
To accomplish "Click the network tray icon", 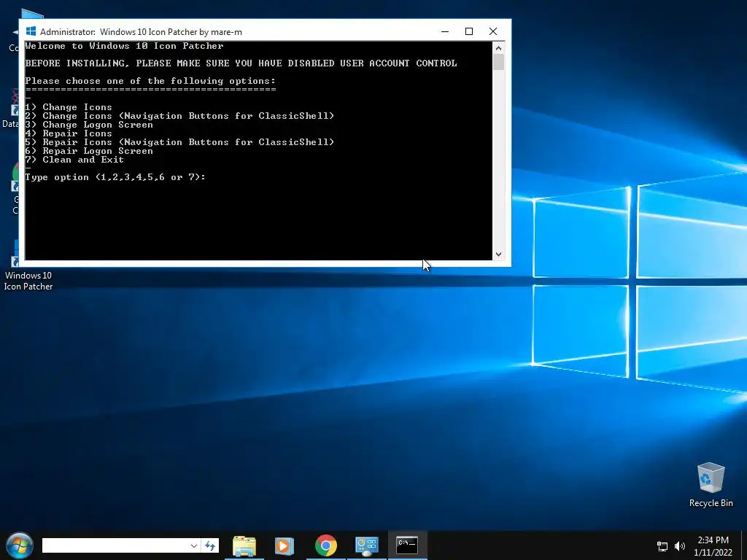I will pos(662,546).
